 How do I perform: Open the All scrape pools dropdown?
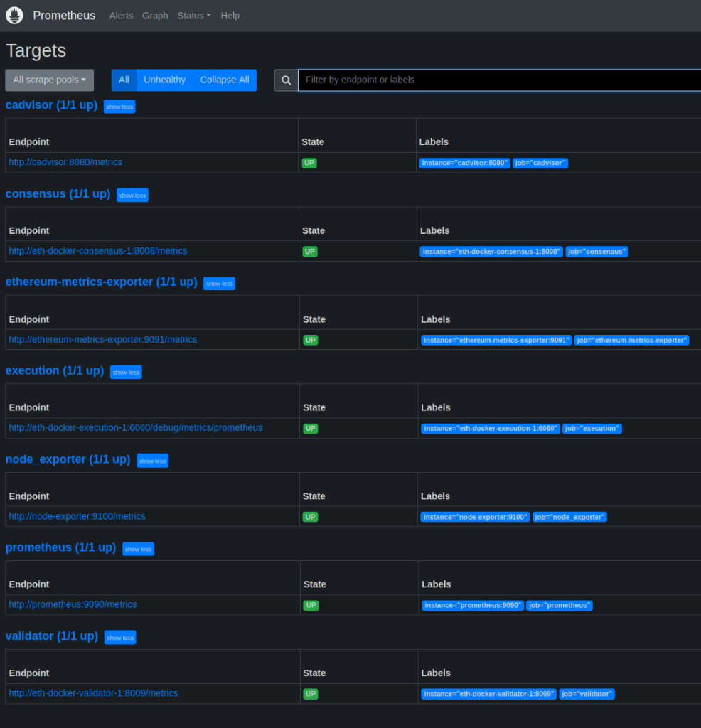49,80
